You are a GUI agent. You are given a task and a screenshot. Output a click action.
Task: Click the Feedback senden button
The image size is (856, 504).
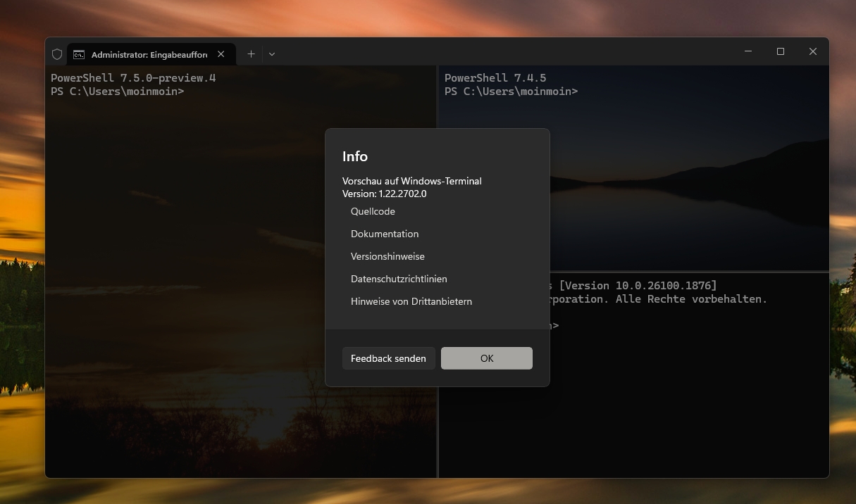point(388,358)
